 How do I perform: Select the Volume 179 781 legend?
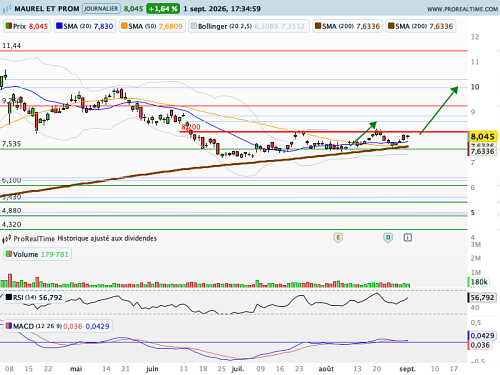[x=37, y=254]
